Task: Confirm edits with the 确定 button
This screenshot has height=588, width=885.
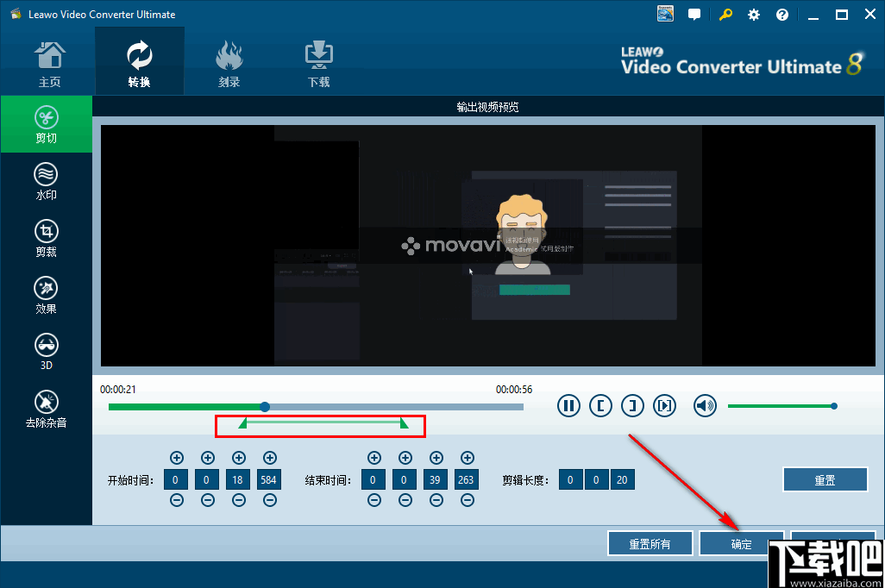Action: click(x=742, y=544)
